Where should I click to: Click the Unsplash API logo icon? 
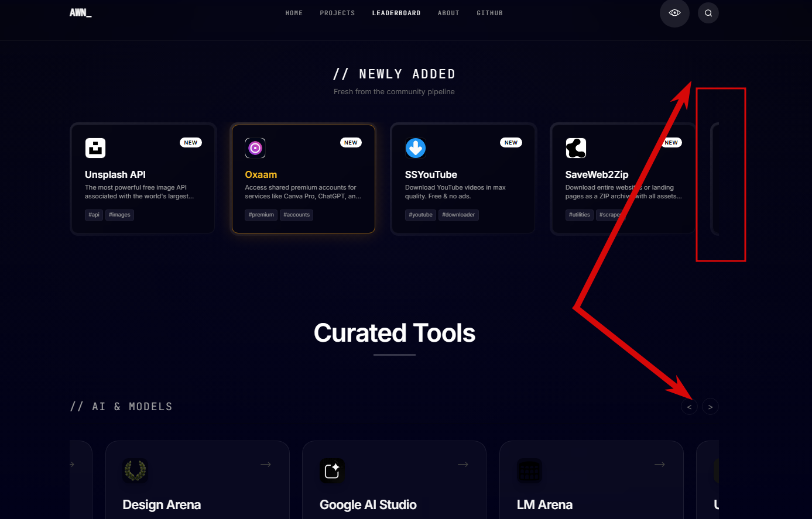[x=95, y=148]
